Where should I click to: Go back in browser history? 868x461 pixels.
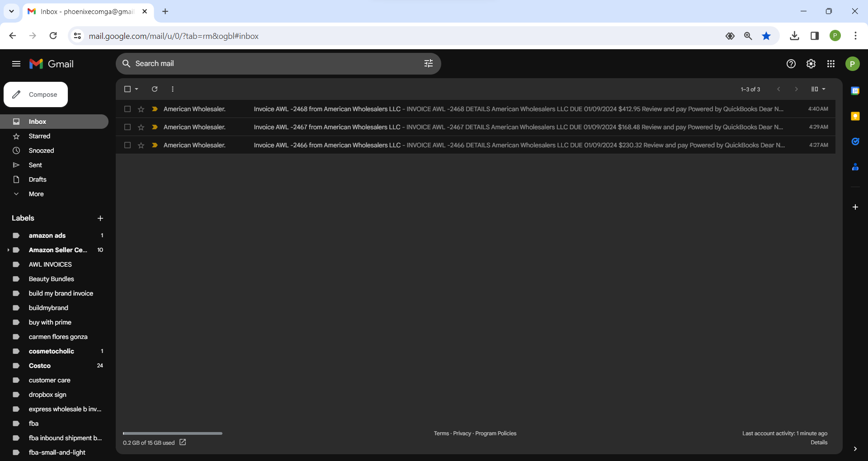coord(13,36)
